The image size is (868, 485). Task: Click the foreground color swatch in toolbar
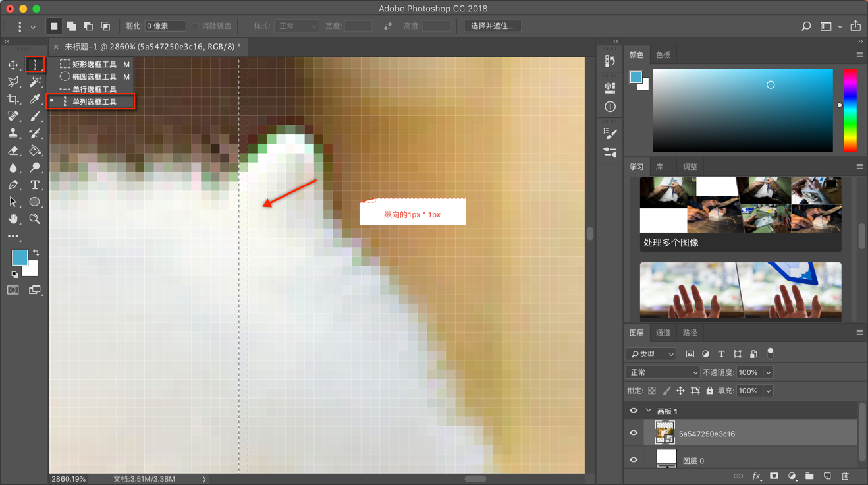19,257
